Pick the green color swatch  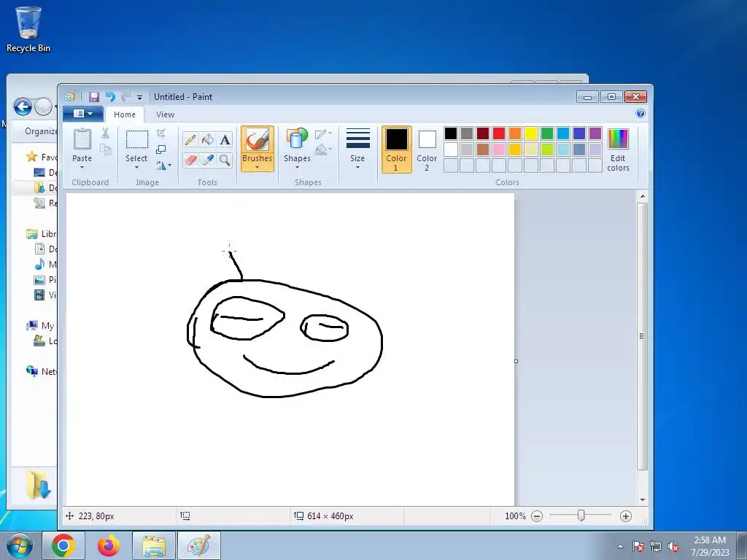click(547, 133)
